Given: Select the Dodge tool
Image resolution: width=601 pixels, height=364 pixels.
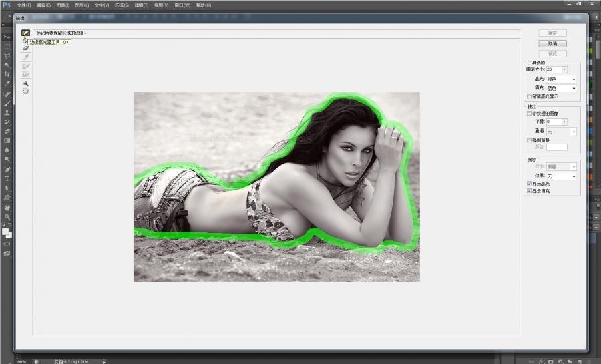Looking at the screenshot, I should point(7,160).
